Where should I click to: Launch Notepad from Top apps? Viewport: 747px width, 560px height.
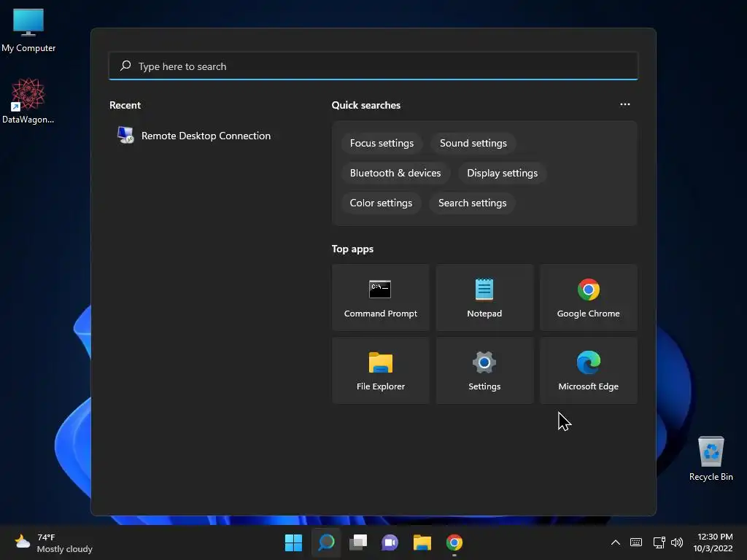[484, 297]
